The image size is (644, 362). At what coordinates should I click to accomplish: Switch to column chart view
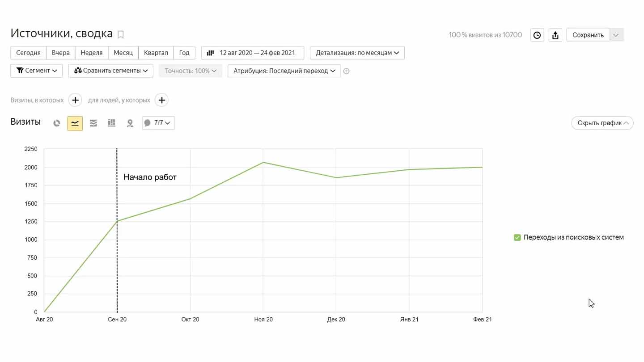[x=112, y=123]
